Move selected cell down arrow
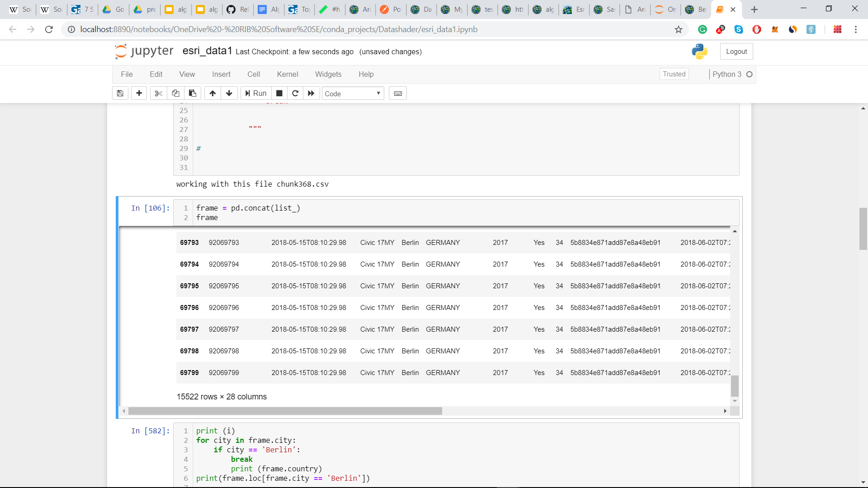This screenshot has width=868, height=488. [x=229, y=93]
